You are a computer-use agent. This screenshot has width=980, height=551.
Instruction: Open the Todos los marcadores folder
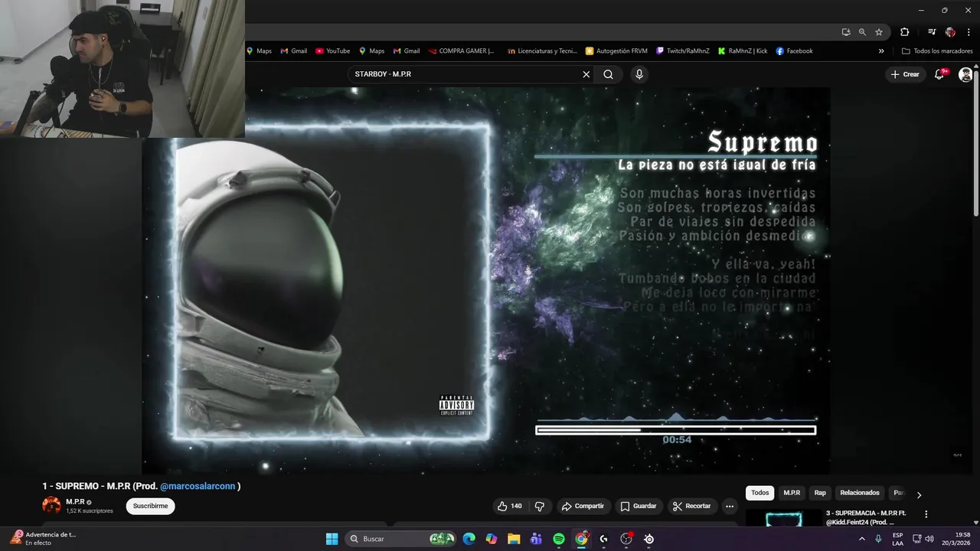pos(937,51)
